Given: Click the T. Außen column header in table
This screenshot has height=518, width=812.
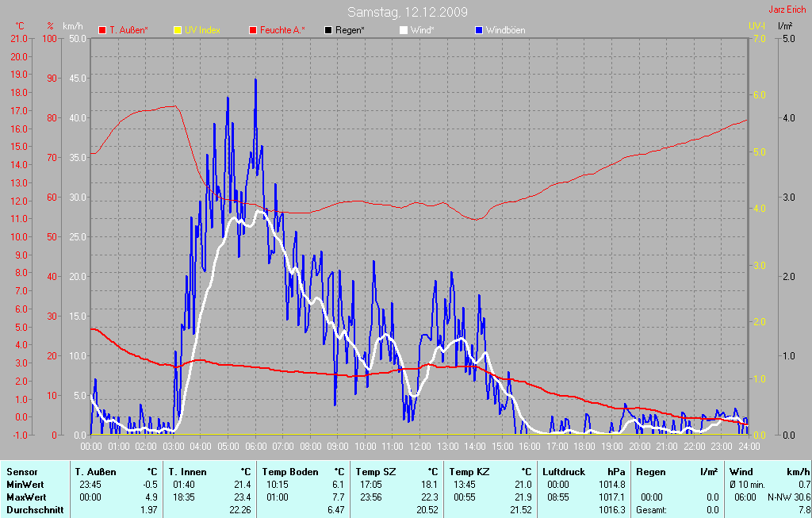Looking at the screenshot, I should point(95,472).
